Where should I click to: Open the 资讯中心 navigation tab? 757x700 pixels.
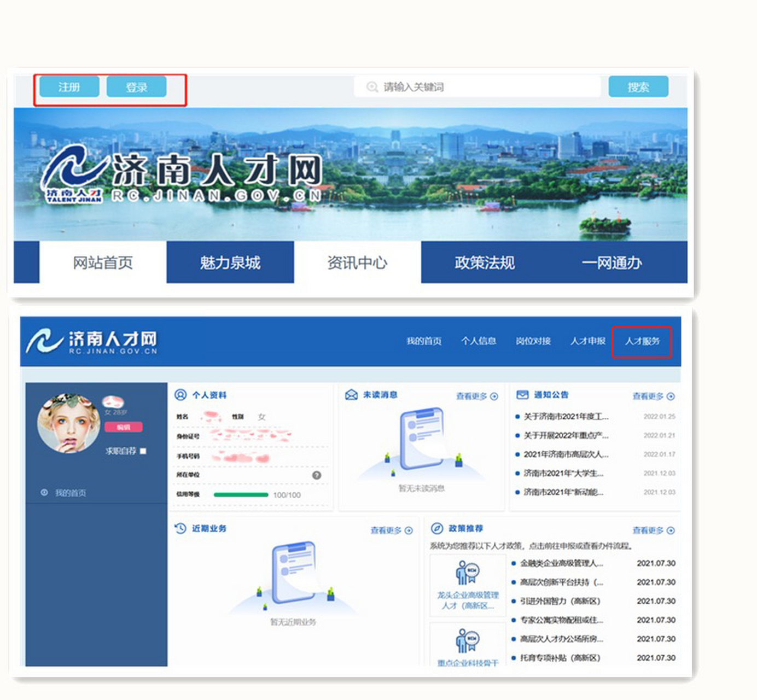point(357,262)
